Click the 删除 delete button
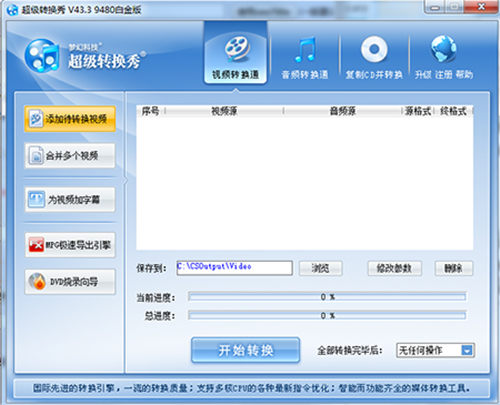This screenshot has width=500, height=405. [x=454, y=268]
